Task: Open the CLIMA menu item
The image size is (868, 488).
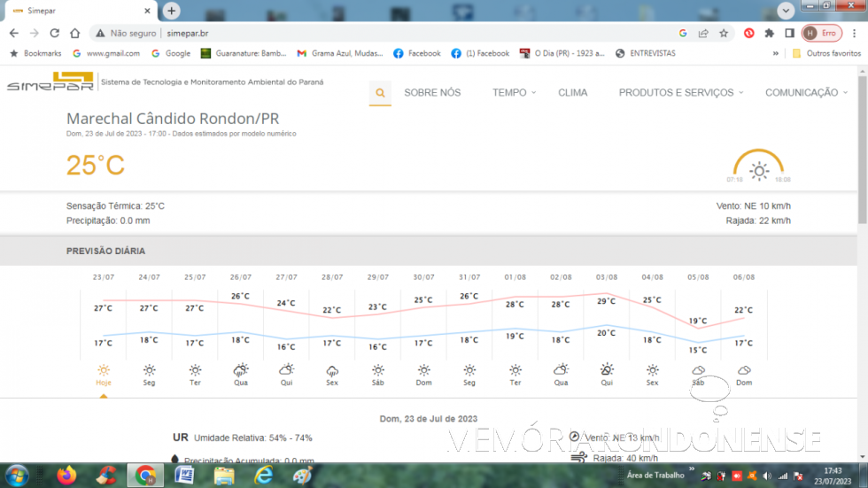Action: [x=572, y=92]
